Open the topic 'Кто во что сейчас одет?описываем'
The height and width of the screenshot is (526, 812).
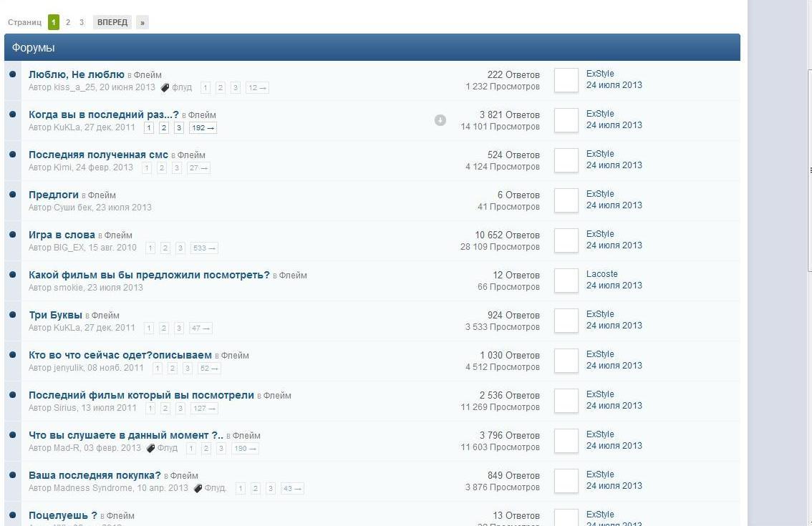pos(120,355)
